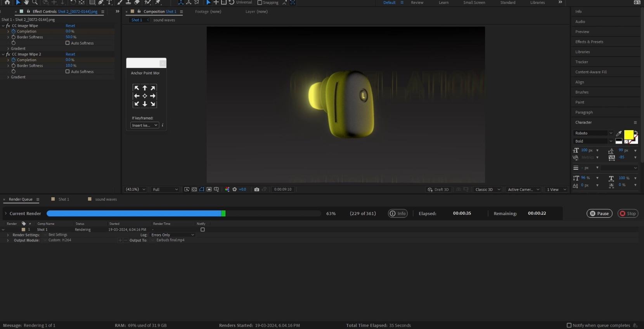Toggle lock on Composition Shot 1 panel
This screenshot has width=644, height=329.
tap(139, 12)
